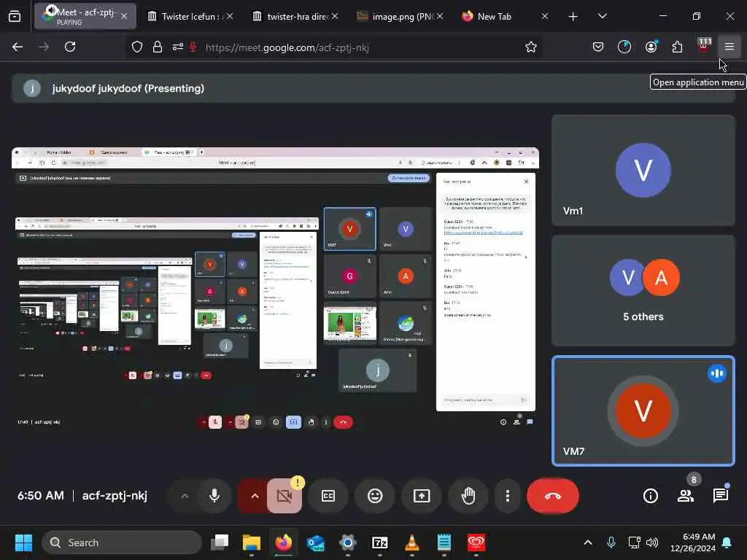747x560 pixels.
Task: Select the VM7 participant tile
Action: [643, 411]
